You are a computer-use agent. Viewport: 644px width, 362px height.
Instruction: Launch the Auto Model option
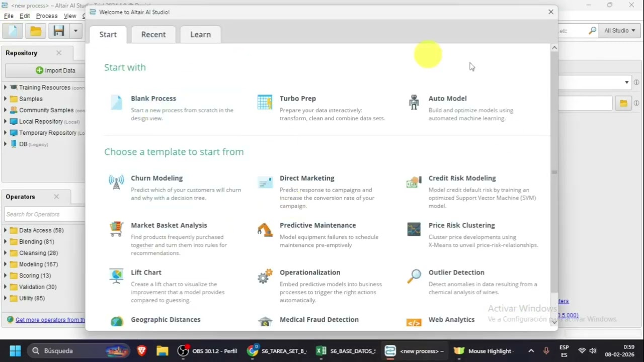(x=447, y=99)
